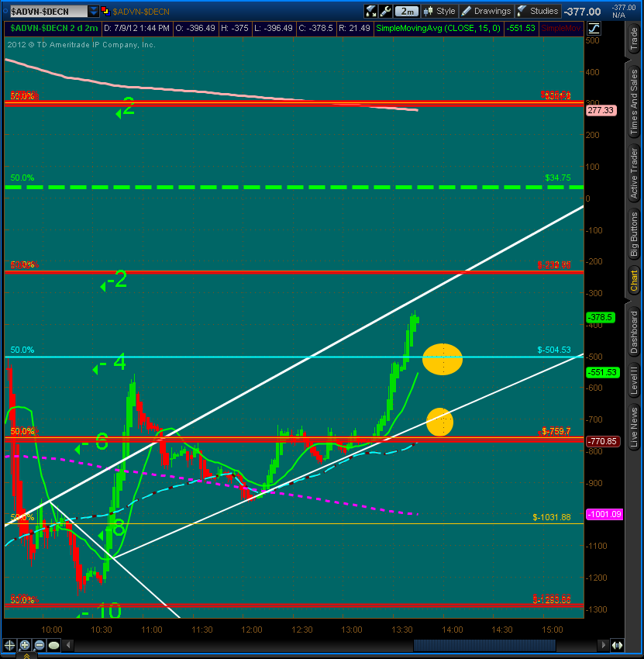Click the pencil icon beside Drawings

tap(466, 12)
